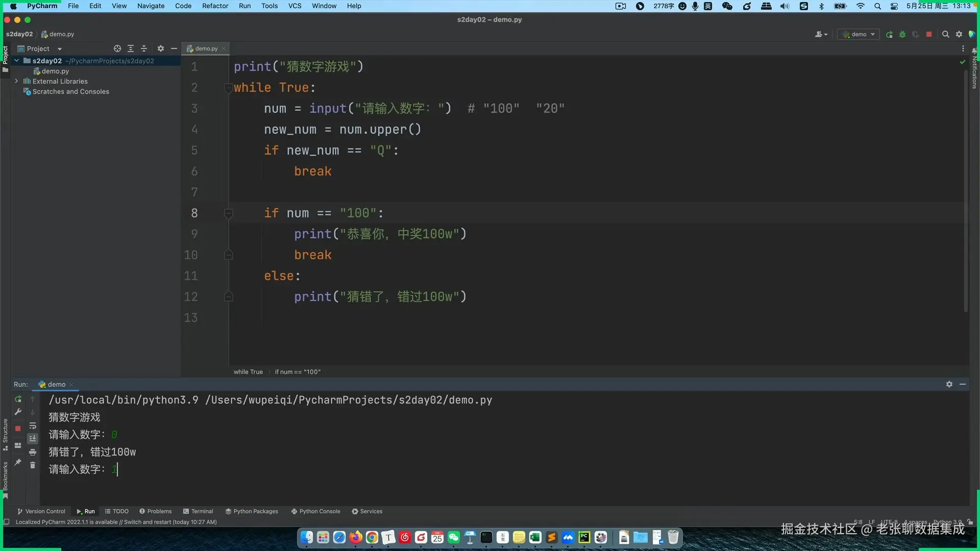Stop the running process with red square
The height and width of the screenshot is (551, 980).
tap(18, 429)
